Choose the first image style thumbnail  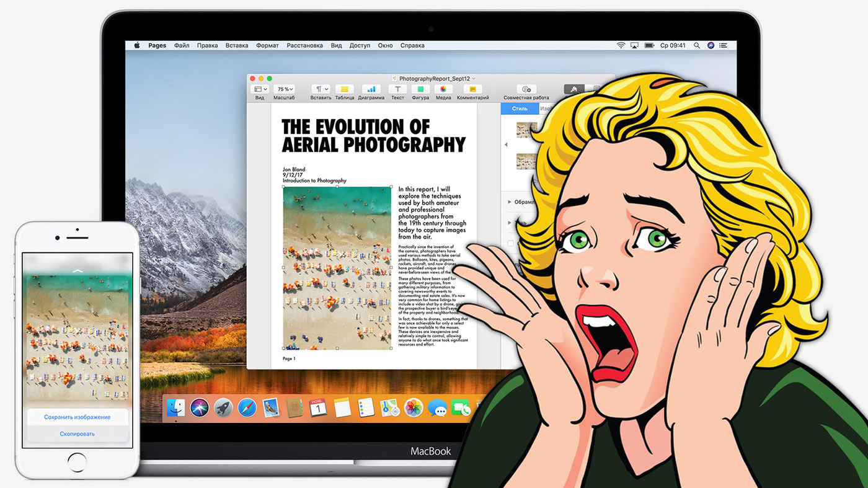[x=527, y=130]
